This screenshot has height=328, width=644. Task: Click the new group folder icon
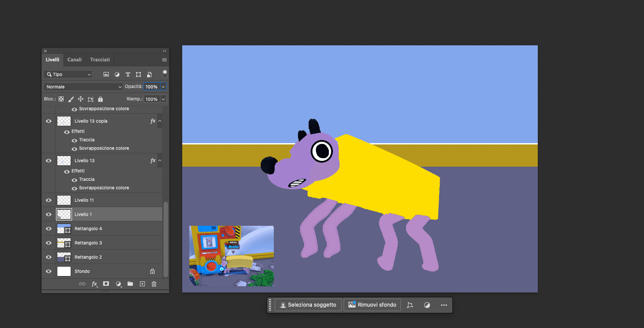pos(130,284)
